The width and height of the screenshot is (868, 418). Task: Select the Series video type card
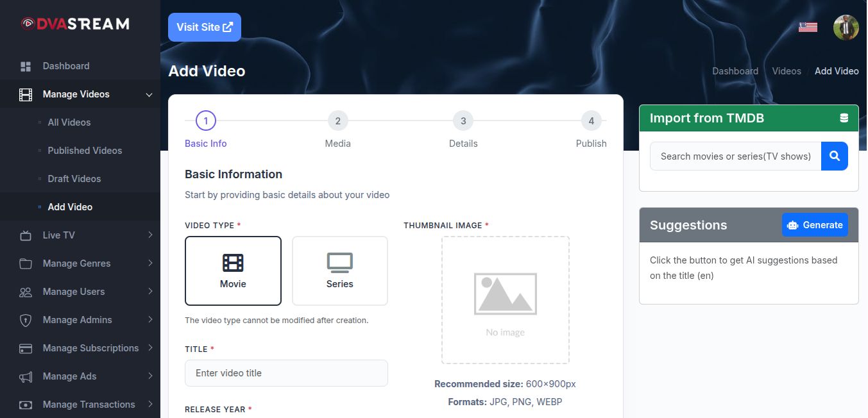340,271
